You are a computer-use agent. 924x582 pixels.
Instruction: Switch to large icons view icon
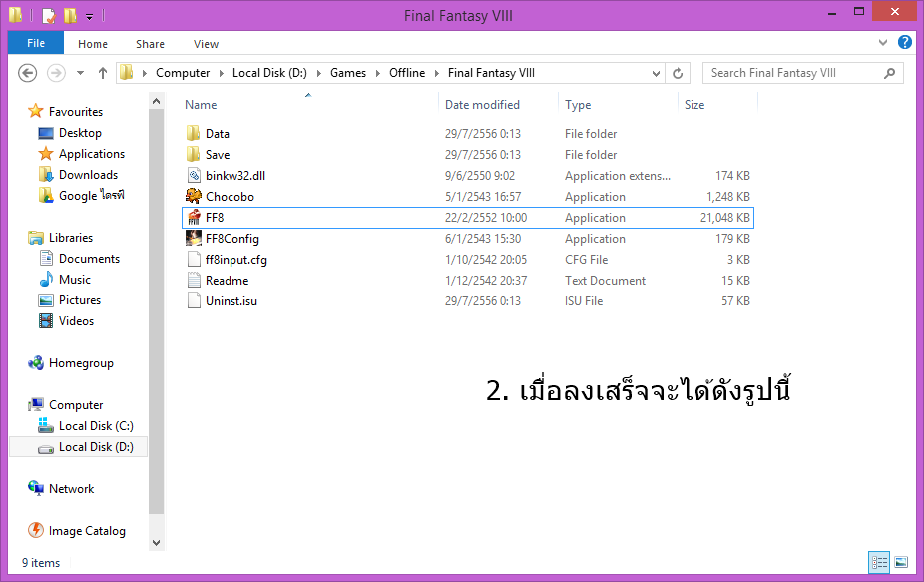click(x=901, y=562)
